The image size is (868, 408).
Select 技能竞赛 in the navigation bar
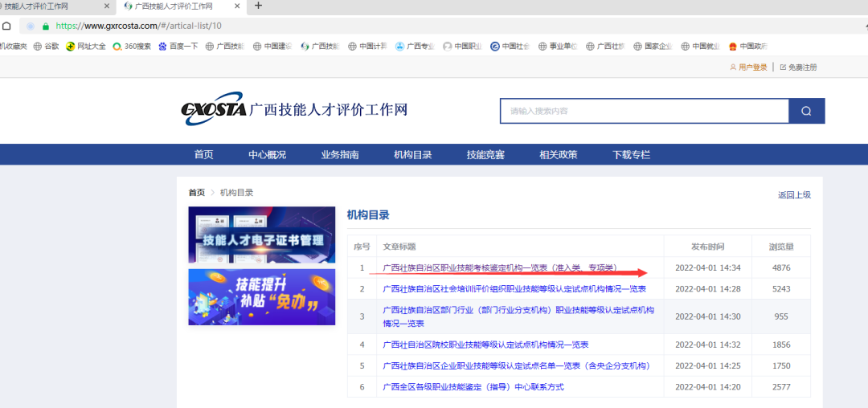point(485,155)
